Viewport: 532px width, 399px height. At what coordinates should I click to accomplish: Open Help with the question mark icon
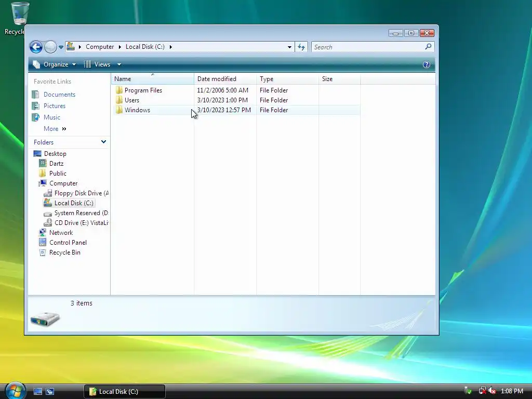click(427, 64)
